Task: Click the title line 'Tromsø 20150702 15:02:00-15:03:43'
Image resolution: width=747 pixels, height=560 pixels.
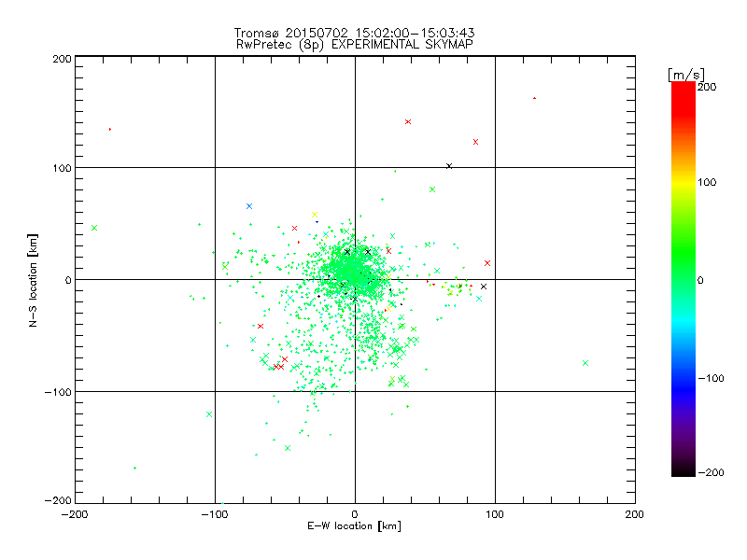Action: [x=354, y=33]
